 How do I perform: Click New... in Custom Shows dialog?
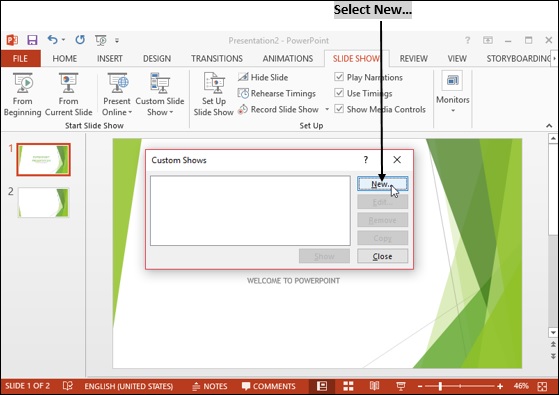pos(383,184)
